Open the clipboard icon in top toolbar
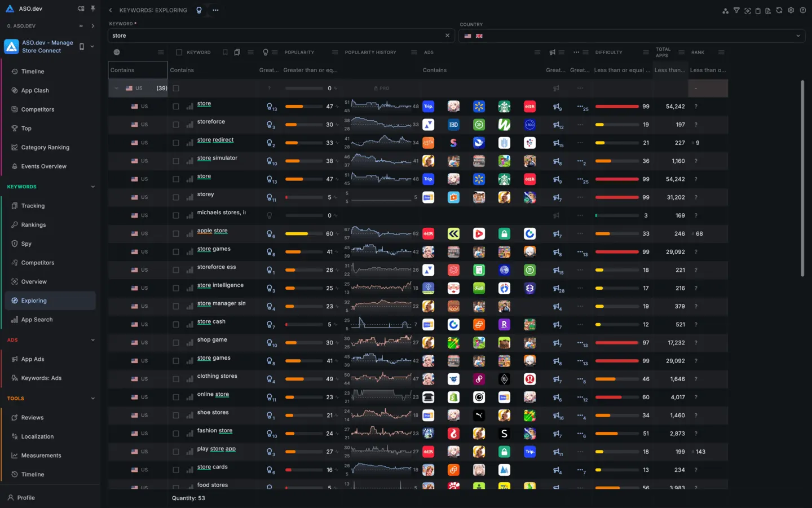 [x=758, y=10]
